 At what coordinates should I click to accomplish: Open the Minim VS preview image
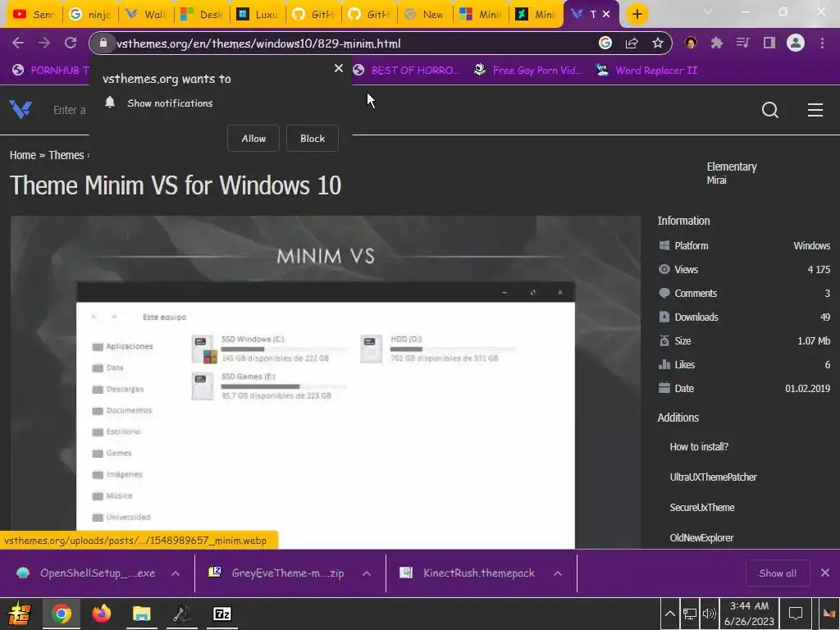point(326,382)
